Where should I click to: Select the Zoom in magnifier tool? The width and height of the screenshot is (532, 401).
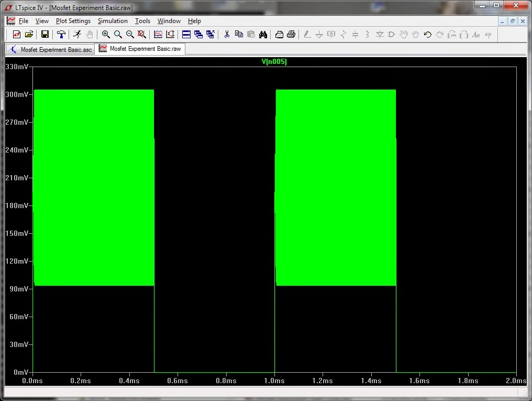(106, 35)
